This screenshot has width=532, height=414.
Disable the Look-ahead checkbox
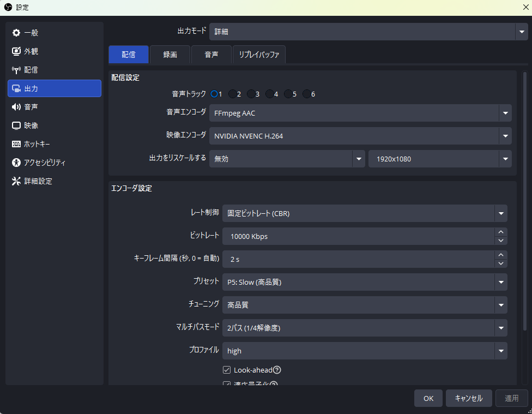tap(226, 370)
